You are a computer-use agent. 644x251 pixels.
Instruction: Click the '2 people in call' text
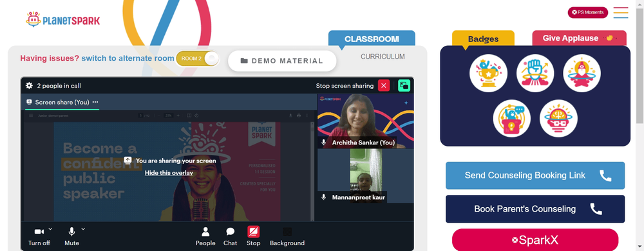pos(59,86)
